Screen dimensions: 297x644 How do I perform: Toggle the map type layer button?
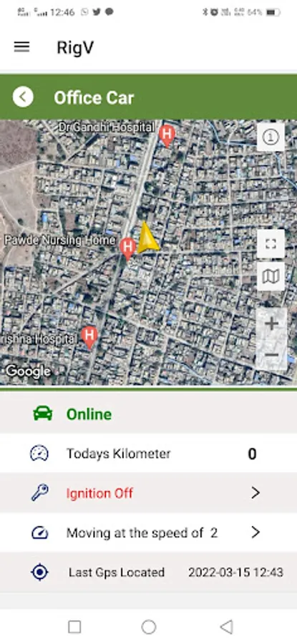271,276
